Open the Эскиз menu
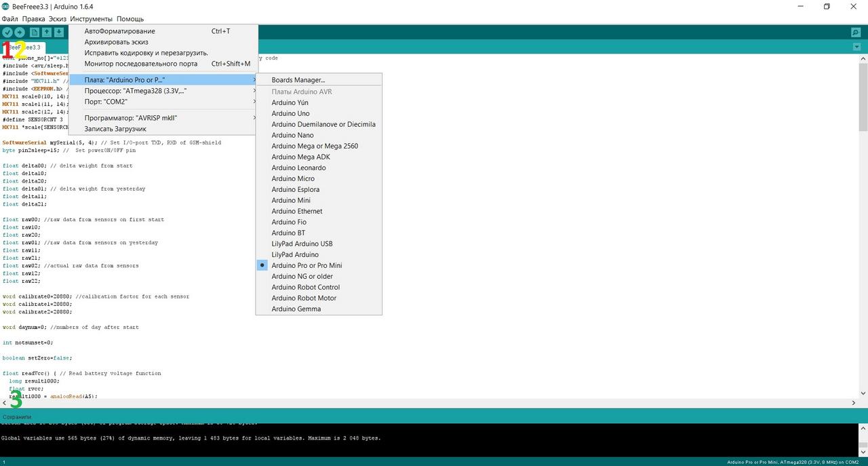This screenshot has width=868, height=466. (x=58, y=19)
